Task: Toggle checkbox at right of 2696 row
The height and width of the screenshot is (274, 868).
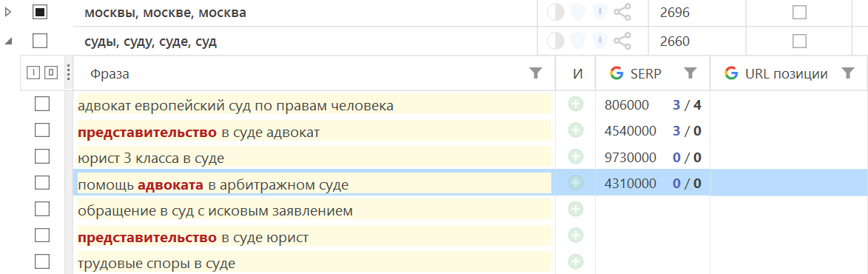Action: point(799,12)
